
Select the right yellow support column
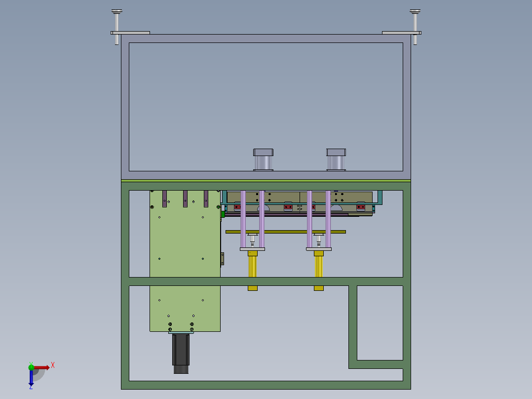[x=319, y=266]
